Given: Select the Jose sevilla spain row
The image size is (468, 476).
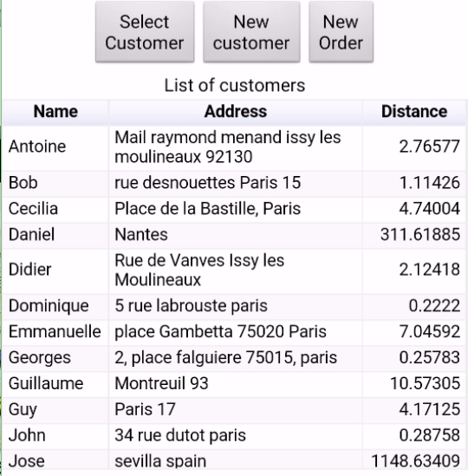Looking at the screenshot, I should [234, 460].
